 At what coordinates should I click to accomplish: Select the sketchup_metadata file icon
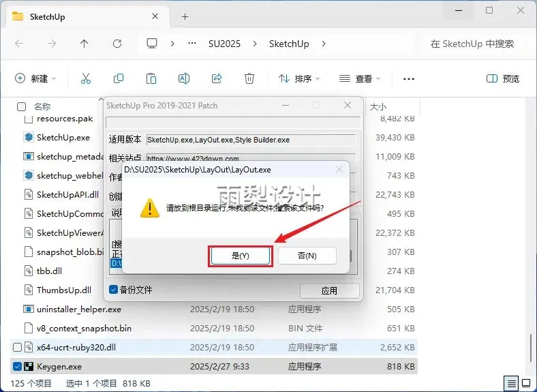pos(29,157)
